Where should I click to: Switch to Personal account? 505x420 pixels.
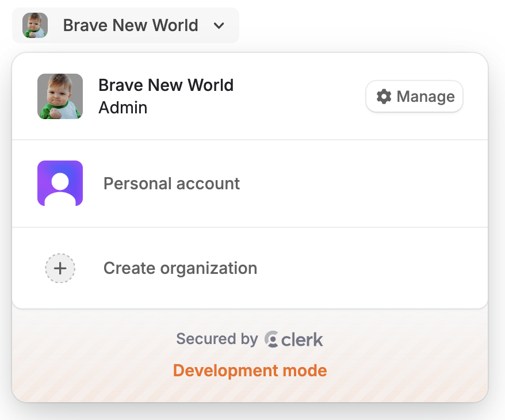click(x=171, y=184)
